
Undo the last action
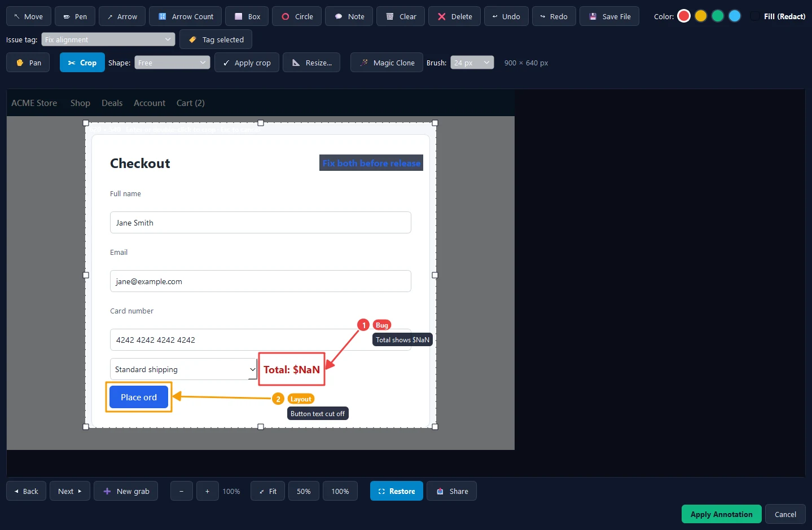click(506, 16)
